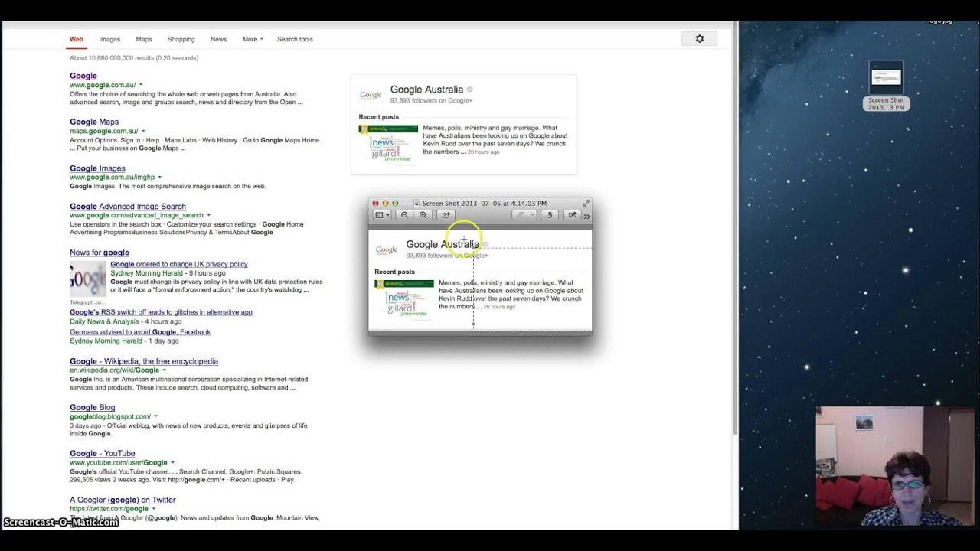Image resolution: width=980 pixels, height=551 pixels.
Task: Close the Preview screenshot window
Action: [x=375, y=204]
